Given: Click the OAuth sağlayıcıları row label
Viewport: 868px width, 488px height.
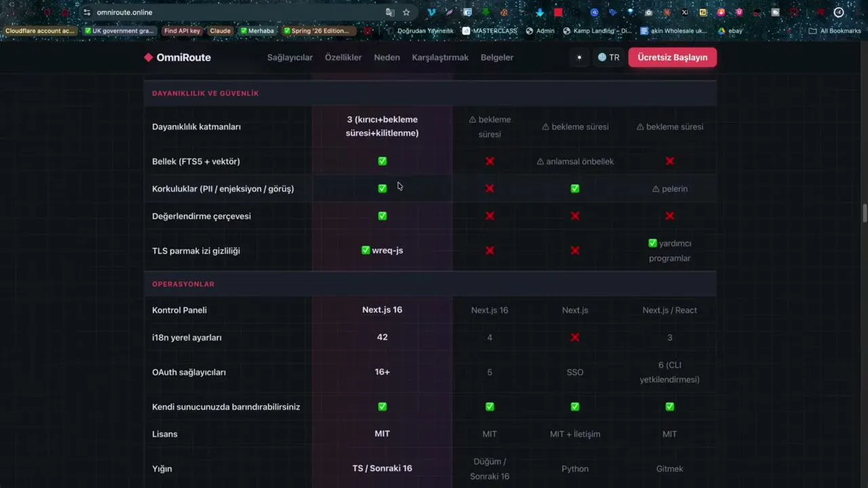Looking at the screenshot, I should [189, 372].
